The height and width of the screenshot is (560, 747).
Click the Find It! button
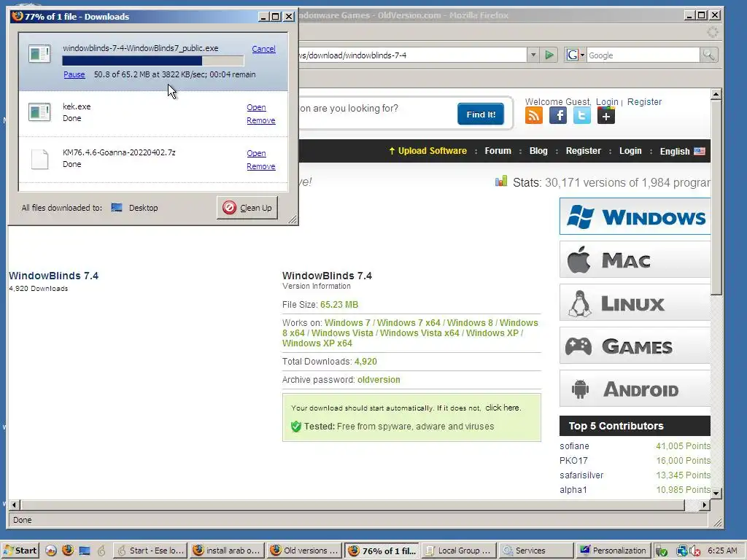pyautogui.click(x=481, y=114)
